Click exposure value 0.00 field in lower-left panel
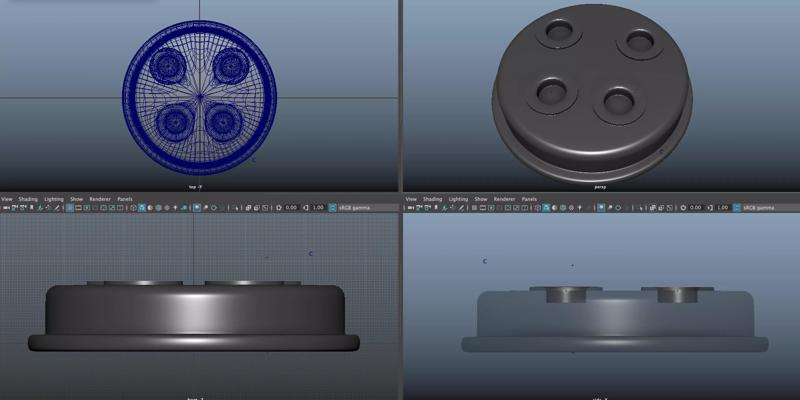The width and height of the screenshot is (800, 400). (291, 208)
